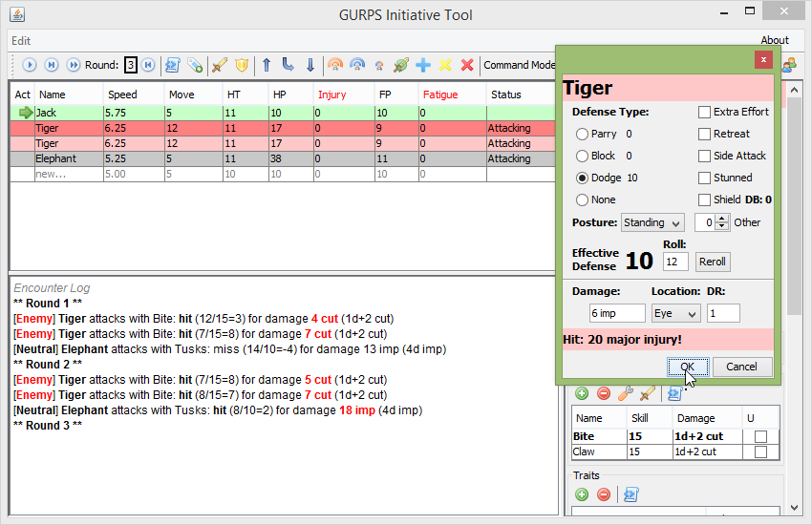Screen dimensions: 812x525
Task: Enable the Retreat checkbox
Action: coord(704,134)
